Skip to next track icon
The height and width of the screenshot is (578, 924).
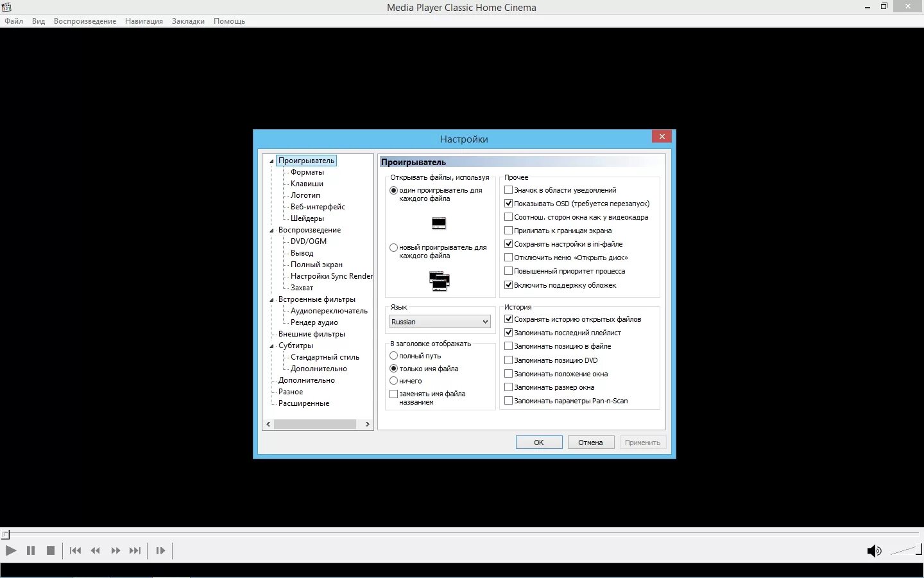point(135,550)
